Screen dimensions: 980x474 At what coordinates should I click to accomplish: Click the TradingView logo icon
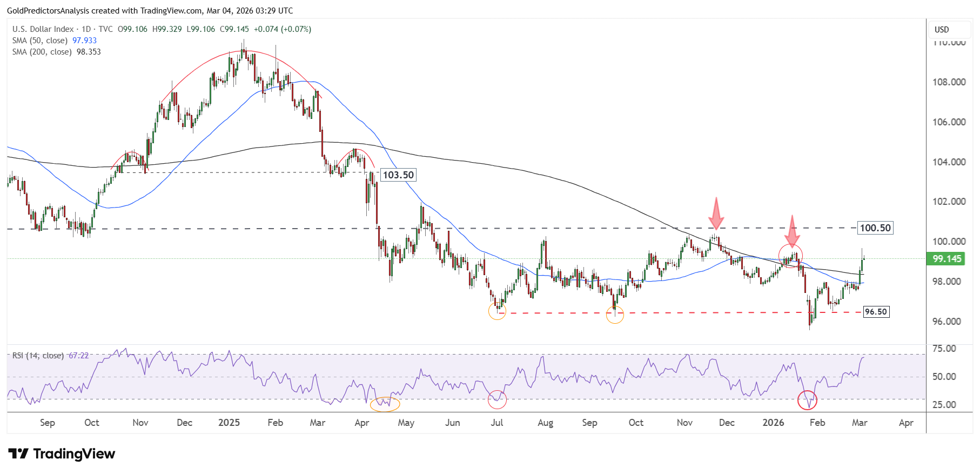tap(18, 453)
